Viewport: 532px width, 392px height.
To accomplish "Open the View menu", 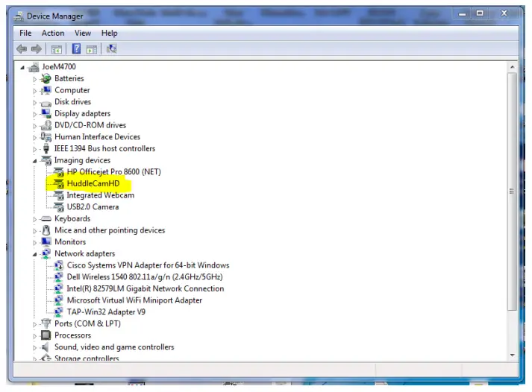I will 83,34.
